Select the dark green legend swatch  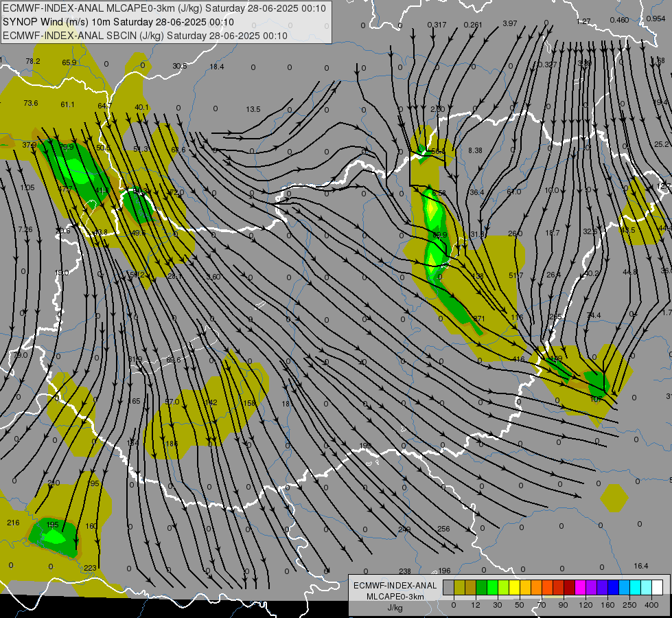(481, 587)
